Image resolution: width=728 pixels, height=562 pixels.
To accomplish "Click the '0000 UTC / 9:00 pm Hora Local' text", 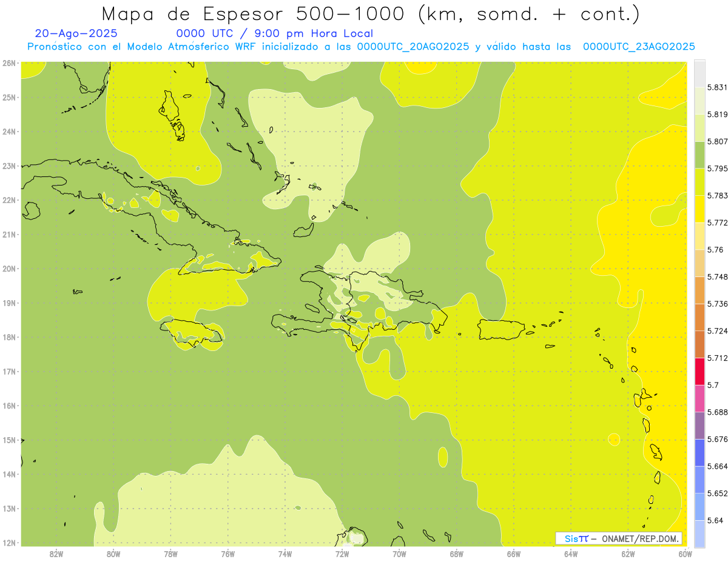I will [x=274, y=33].
